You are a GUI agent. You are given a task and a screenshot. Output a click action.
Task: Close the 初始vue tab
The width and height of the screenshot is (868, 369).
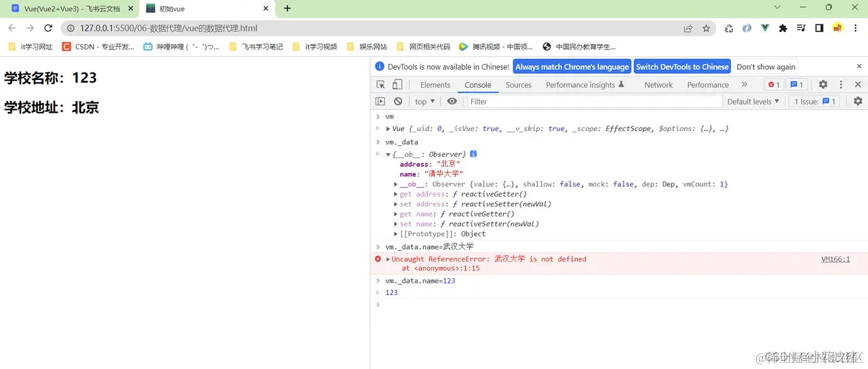click(266, 9)
